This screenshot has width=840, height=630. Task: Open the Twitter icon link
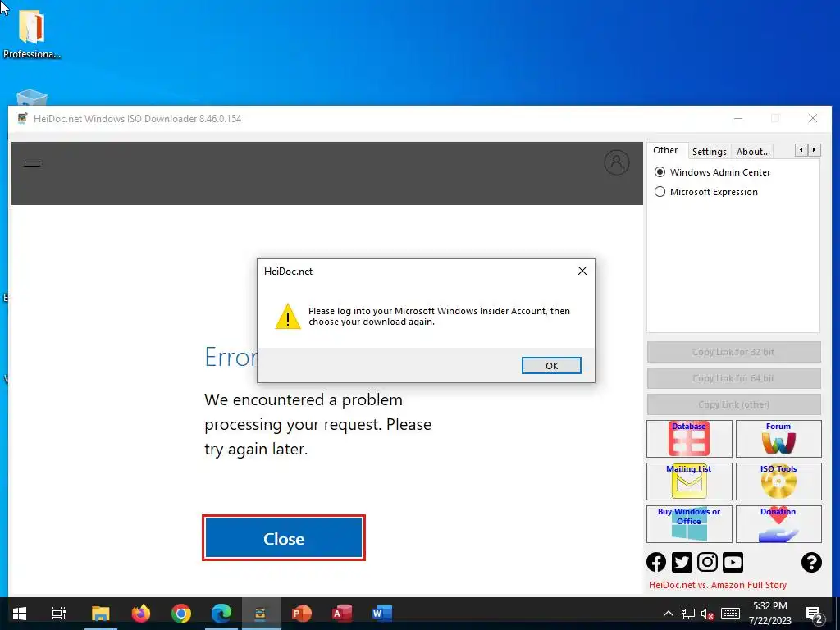(682, 562)
